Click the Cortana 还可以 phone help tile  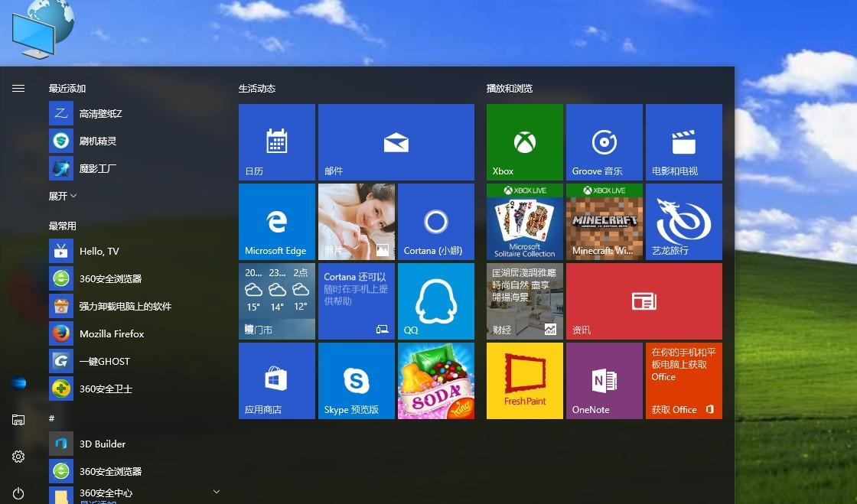(x=357, y=301)
